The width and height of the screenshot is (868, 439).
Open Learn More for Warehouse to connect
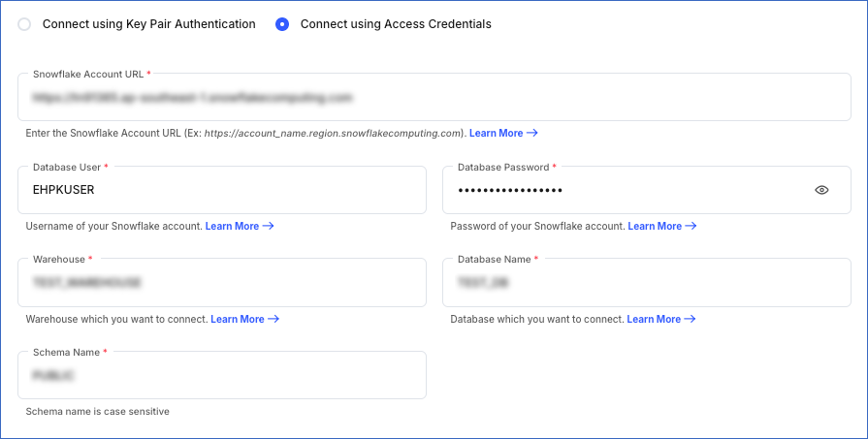tap(244, 319)
